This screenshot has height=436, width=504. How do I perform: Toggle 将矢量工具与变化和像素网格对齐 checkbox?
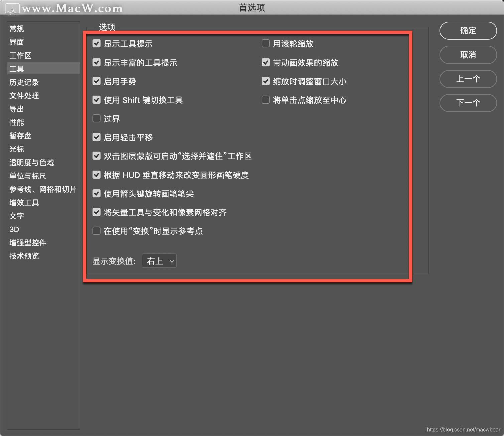[97, 212]
